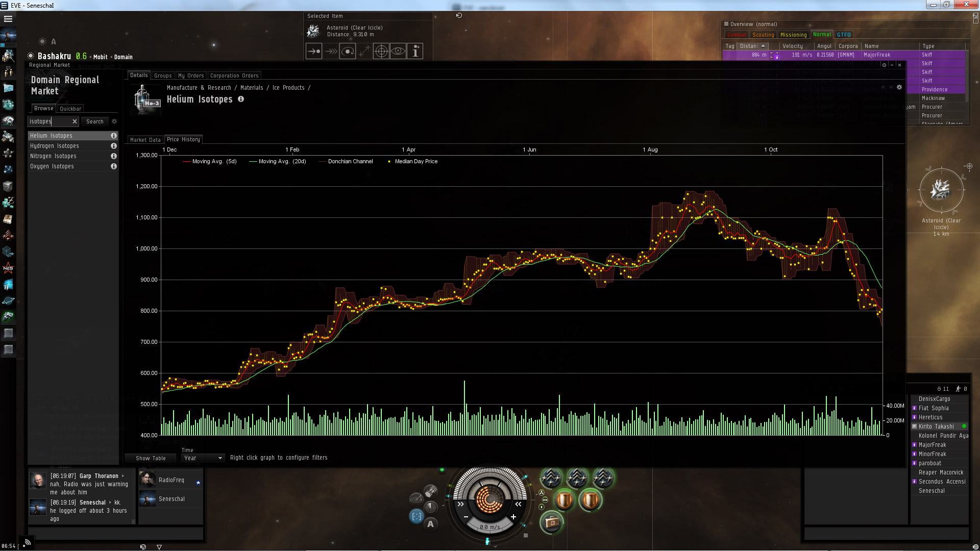Click Look At eye icon
This screenshot has height=551, width=980.
[x=398, y=51]
